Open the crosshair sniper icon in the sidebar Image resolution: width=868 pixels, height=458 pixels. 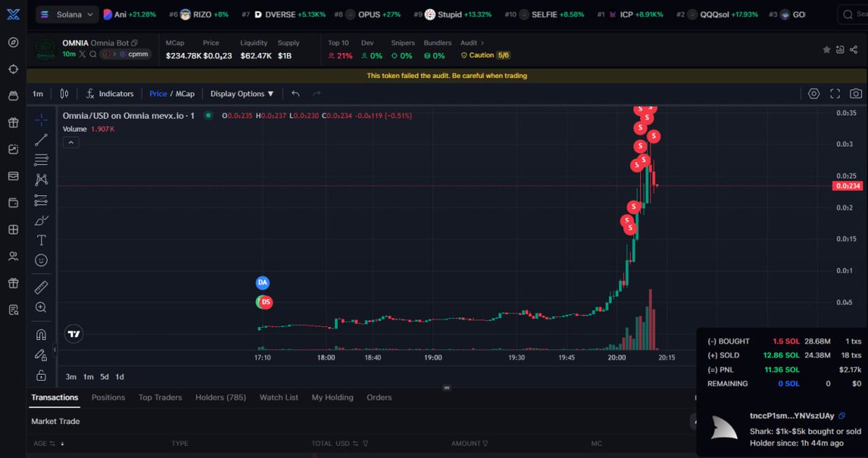13,69
